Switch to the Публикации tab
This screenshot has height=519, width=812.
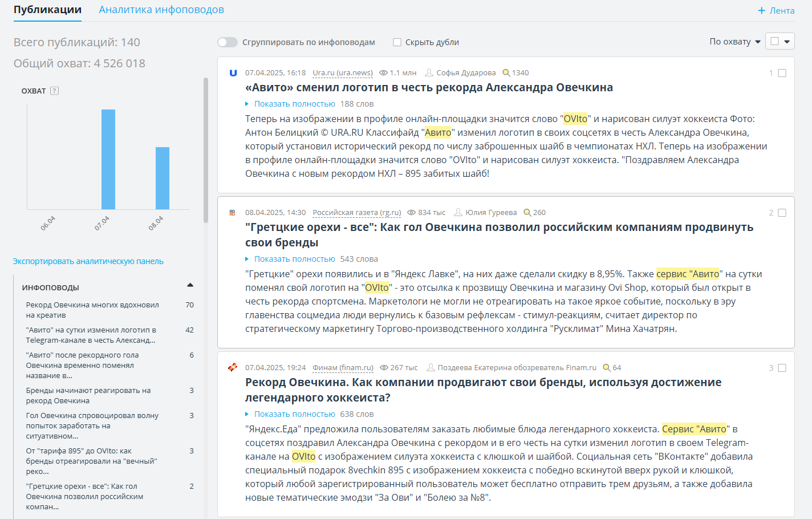[48, 10]
